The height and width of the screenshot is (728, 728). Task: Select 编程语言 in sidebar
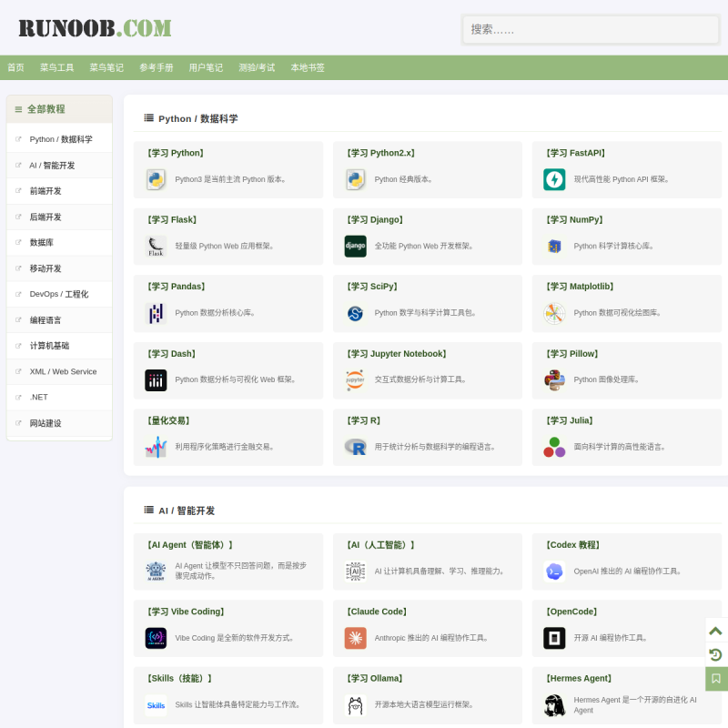coord(59,320)
